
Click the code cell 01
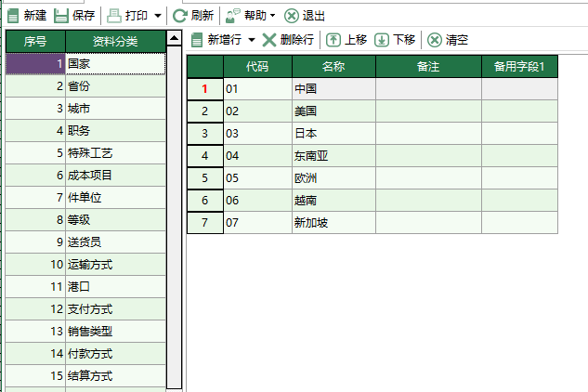click(257, 89)
